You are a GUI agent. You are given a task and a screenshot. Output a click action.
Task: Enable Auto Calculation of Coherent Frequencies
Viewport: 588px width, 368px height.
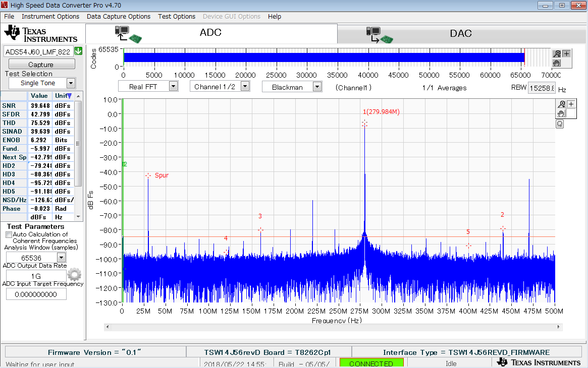pos(9,234)
